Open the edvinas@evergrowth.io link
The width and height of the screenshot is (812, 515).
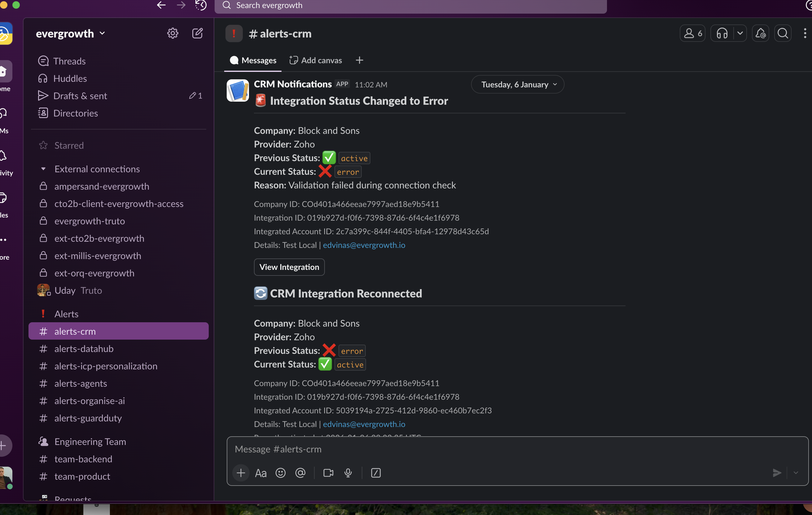click(364, 245)
